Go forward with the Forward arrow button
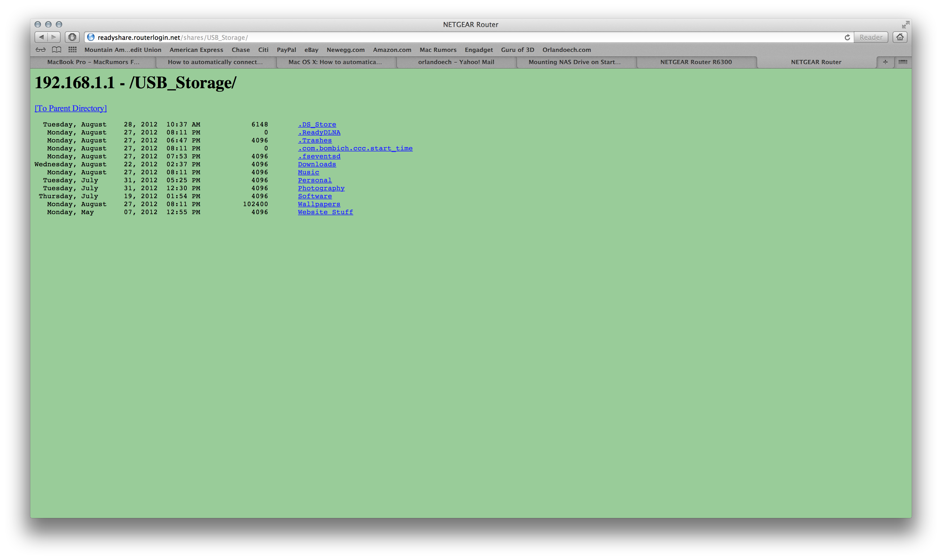Image resolution: width=942 pixels, height=560 pixels. [54, 37]
